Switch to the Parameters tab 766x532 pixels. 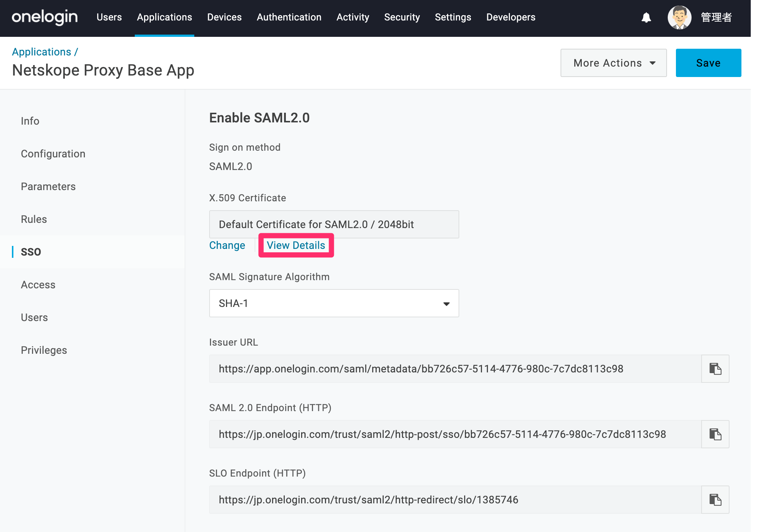(48, 186)
